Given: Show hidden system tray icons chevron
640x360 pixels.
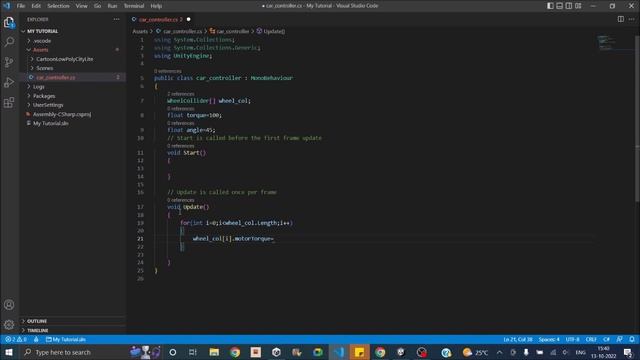Looking at the screenshot, I should pyautogui.click(x=500, y=352).
